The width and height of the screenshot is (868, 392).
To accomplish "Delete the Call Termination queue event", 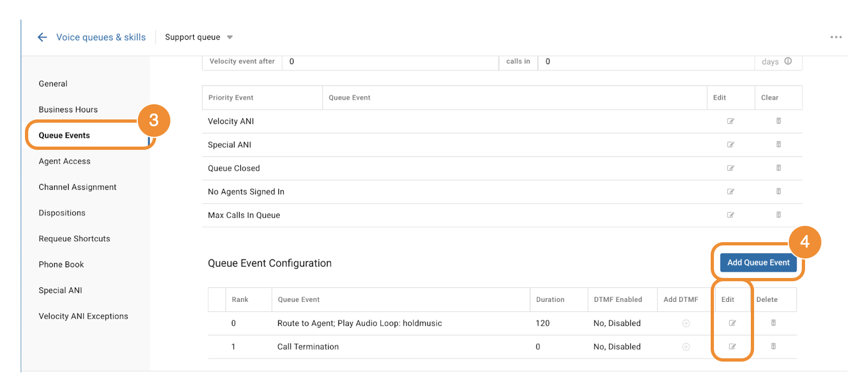I will pyautogui.click(x=773, y=346).
